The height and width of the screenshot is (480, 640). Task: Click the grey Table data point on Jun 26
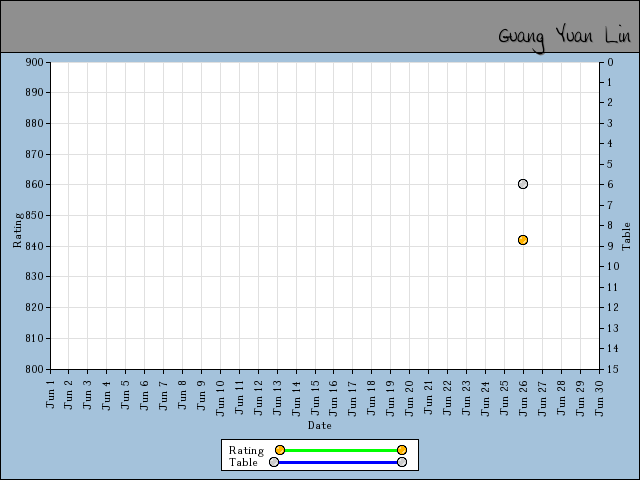[523, 184]
